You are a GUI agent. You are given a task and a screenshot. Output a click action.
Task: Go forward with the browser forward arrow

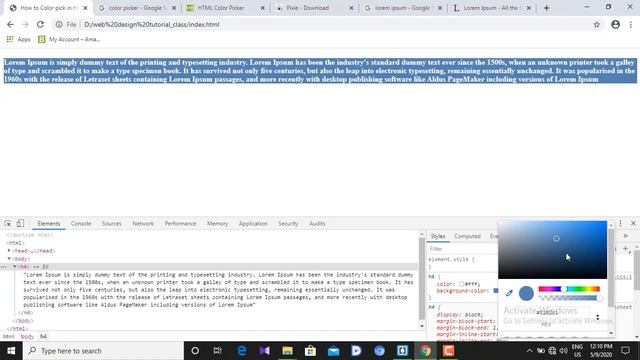pos(25,24)
